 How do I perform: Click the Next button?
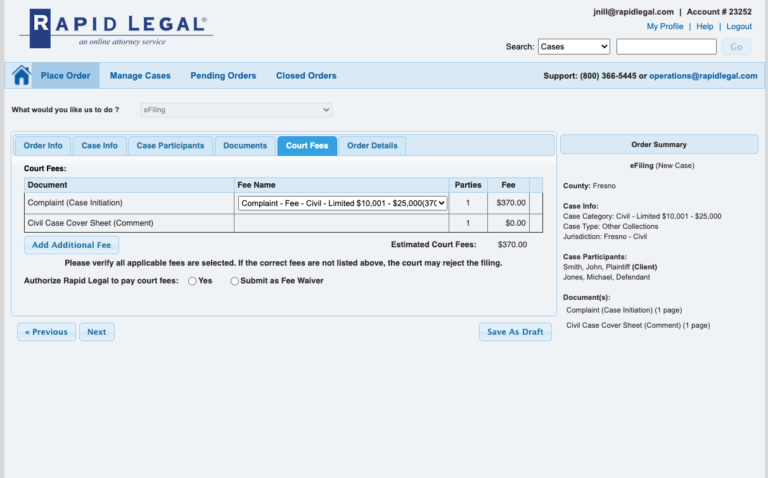pyautogui.click(x=96, y=332)
